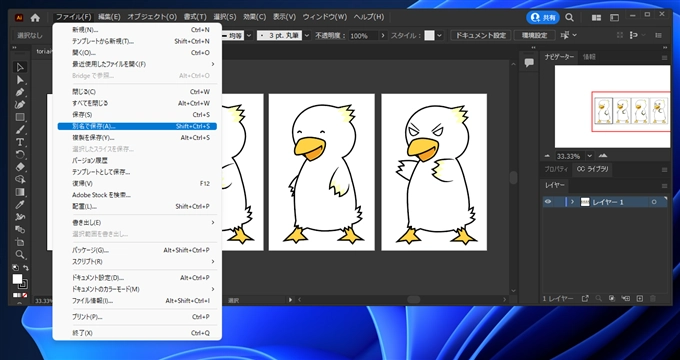
Task: Open the Arrange Documents icon
Action: [x=597, y=18]
